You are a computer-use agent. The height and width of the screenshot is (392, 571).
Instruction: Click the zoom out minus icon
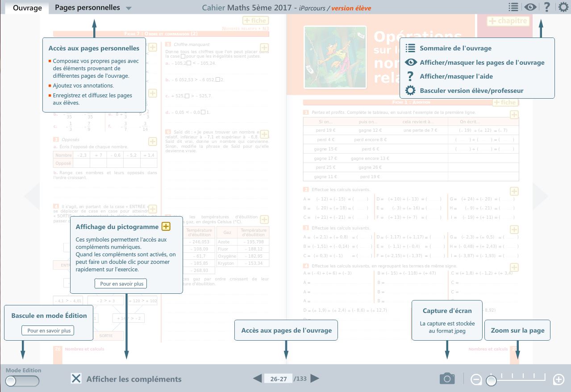[476, 380]
